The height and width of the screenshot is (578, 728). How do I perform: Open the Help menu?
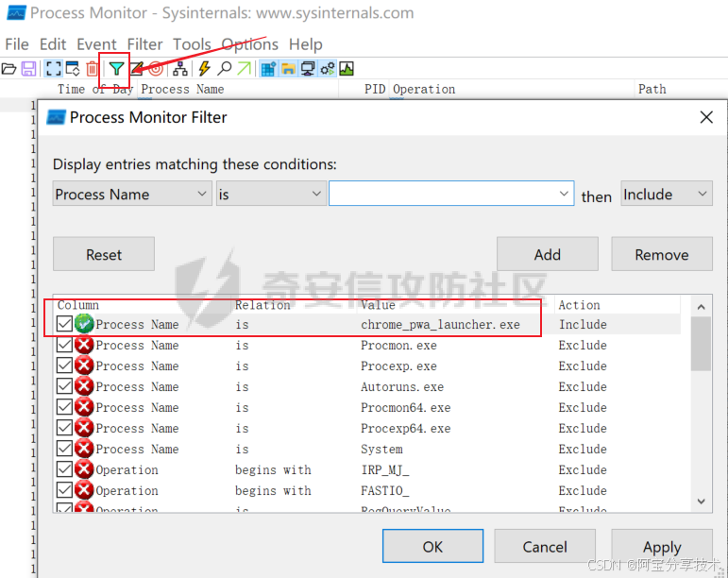point(306,44)
